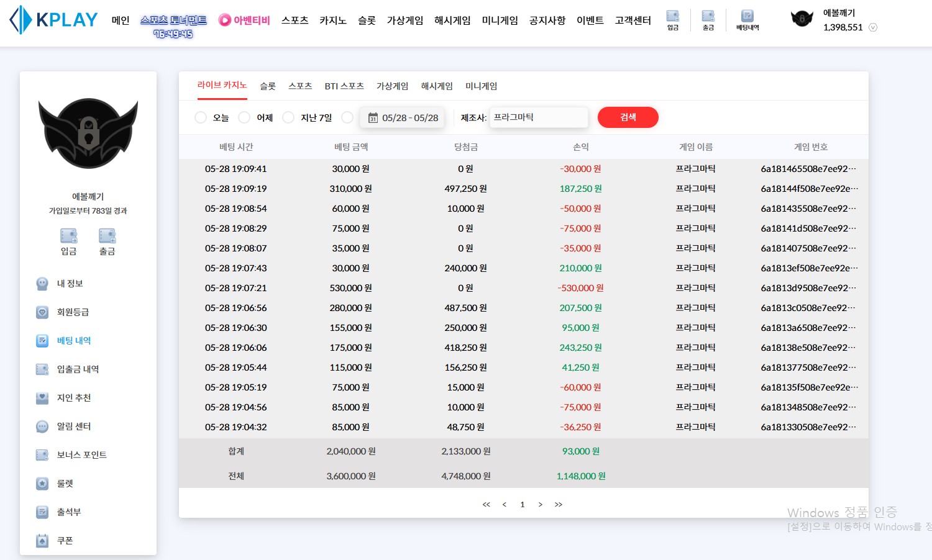Go to the last page with the >> arrow
The height and width of the screenshot is (560, 932).
pos(559,505)
